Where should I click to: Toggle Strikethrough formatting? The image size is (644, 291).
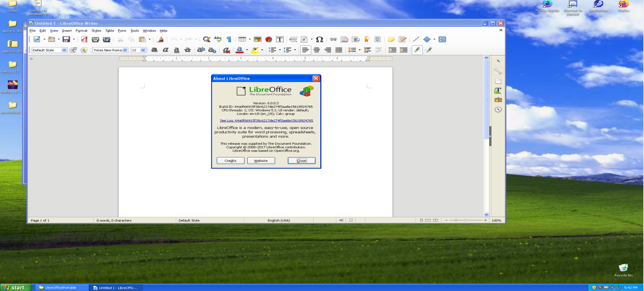(x=188, y=50)
